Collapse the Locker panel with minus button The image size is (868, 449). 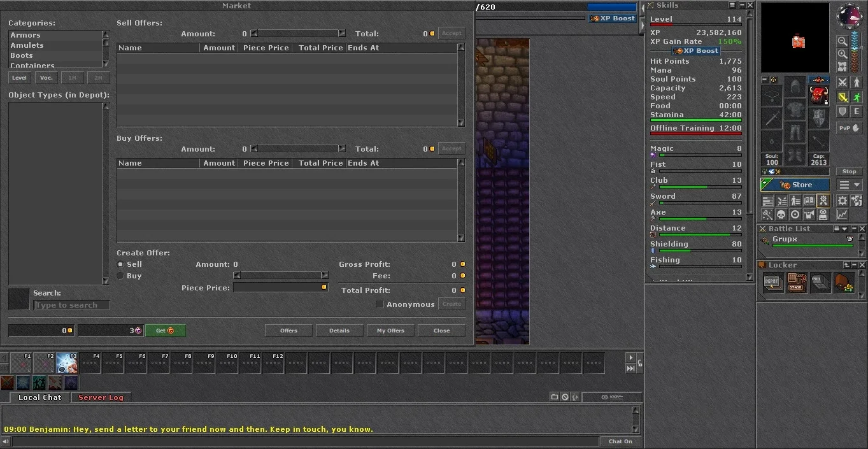click(854, 265)
